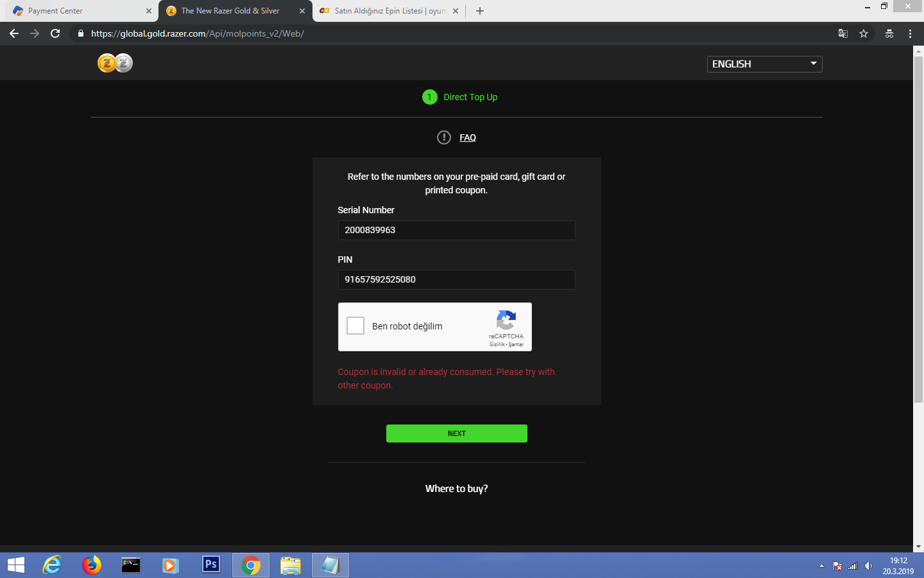Go back using the browser back arrow
Screen dimensions: 924x578
click(14, 33)
